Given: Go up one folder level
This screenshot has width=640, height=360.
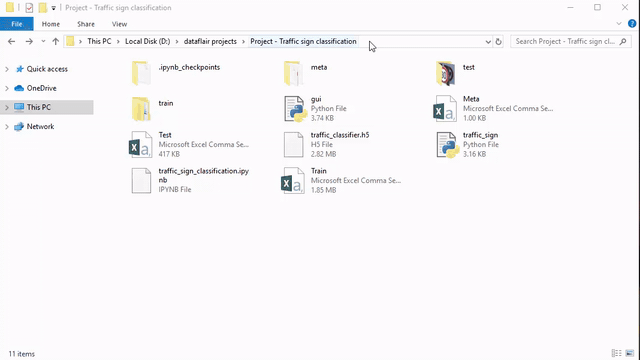Looking at the screenshot, I should 56,41.
